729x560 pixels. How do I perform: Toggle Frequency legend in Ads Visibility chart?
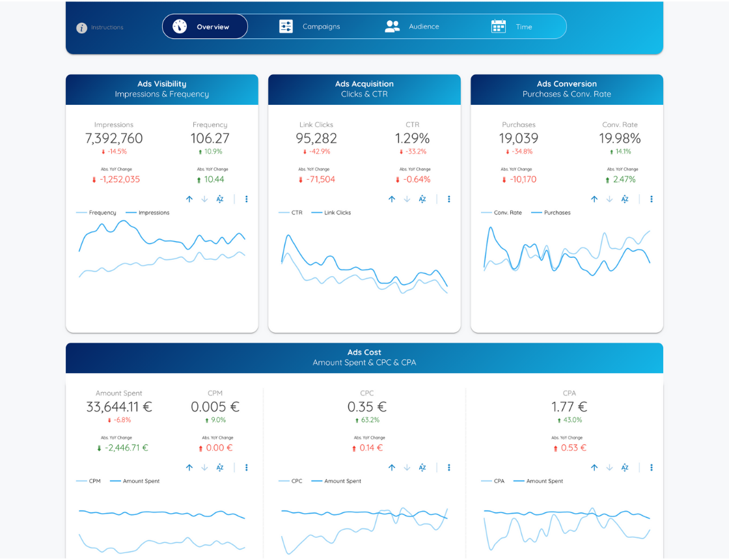tap(96, 212)
